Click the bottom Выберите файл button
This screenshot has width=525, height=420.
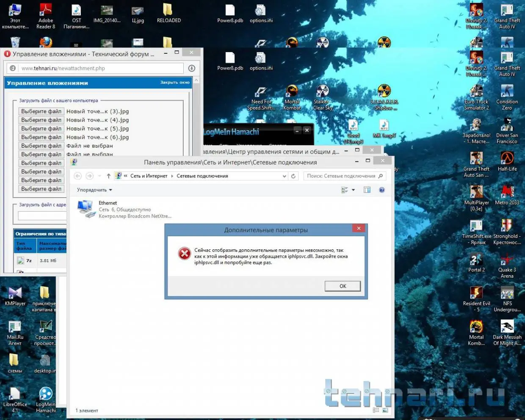click(x=41, y=189)
